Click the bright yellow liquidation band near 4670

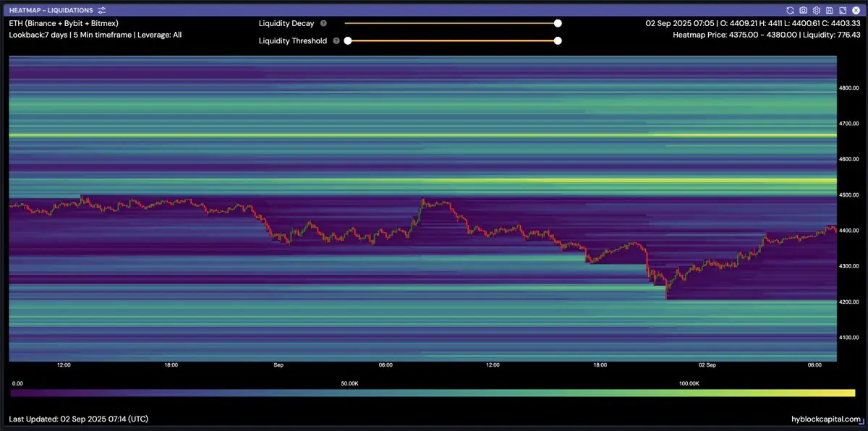(423, 135)
